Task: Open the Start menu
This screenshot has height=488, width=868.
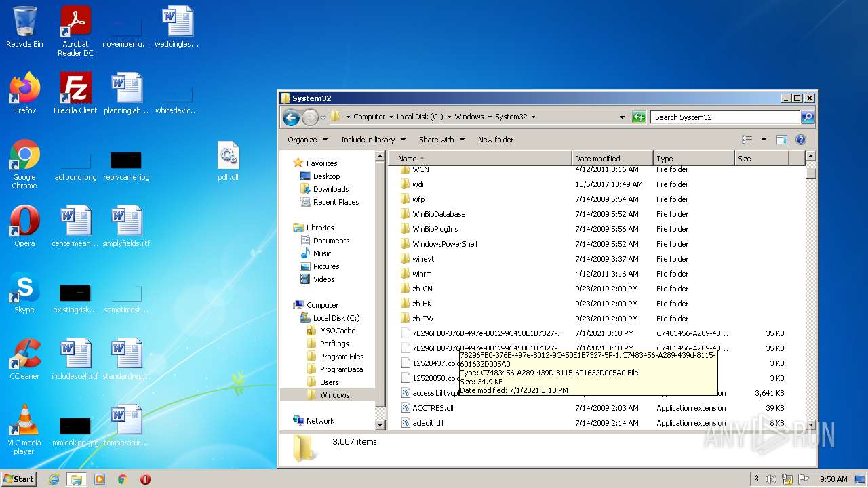Action: (19, 479)
